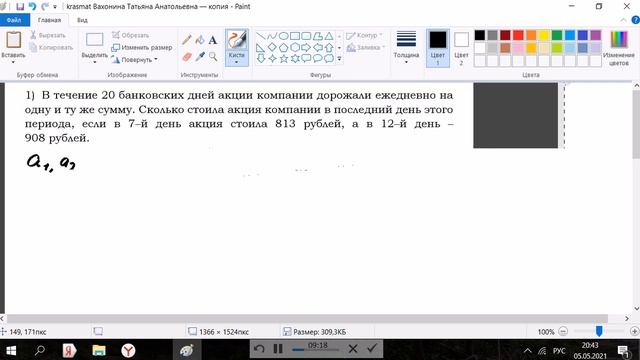Select the Text tool
Viewport: 640px width, 360px height.
[213, 40]
